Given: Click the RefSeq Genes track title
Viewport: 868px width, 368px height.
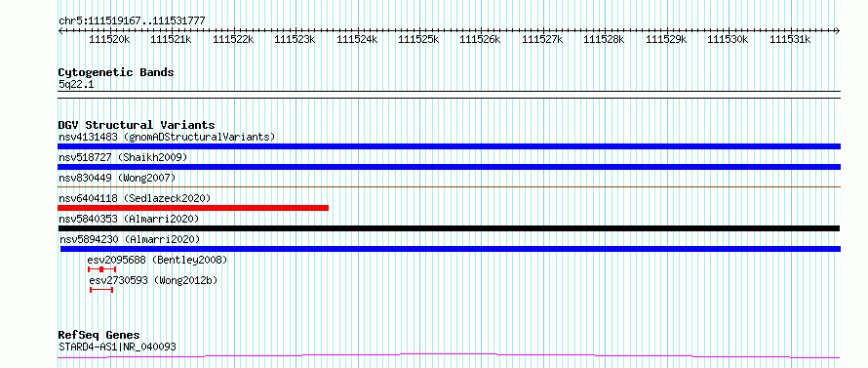Looking at the screenshot, I should point(99,336).
